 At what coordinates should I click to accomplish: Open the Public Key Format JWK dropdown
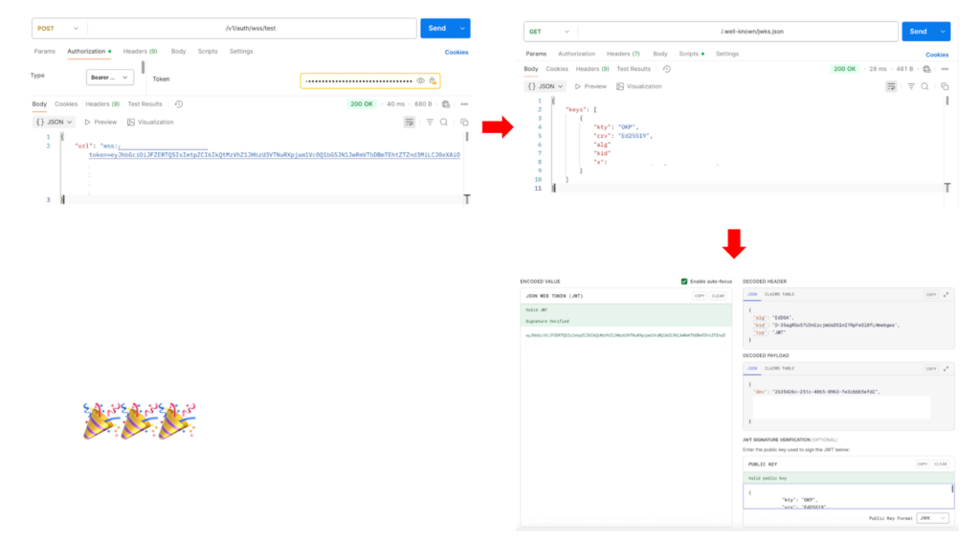[932, 518]
